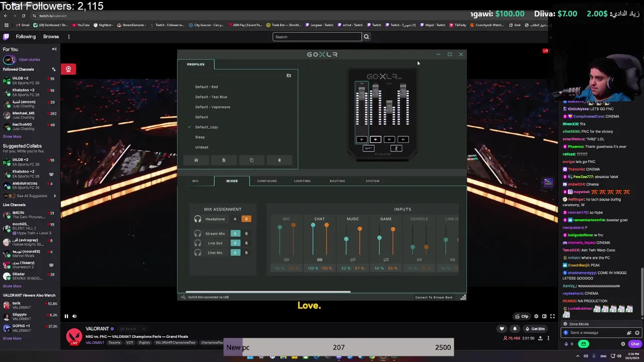Delete the selected profile with the trash icon

279,160
